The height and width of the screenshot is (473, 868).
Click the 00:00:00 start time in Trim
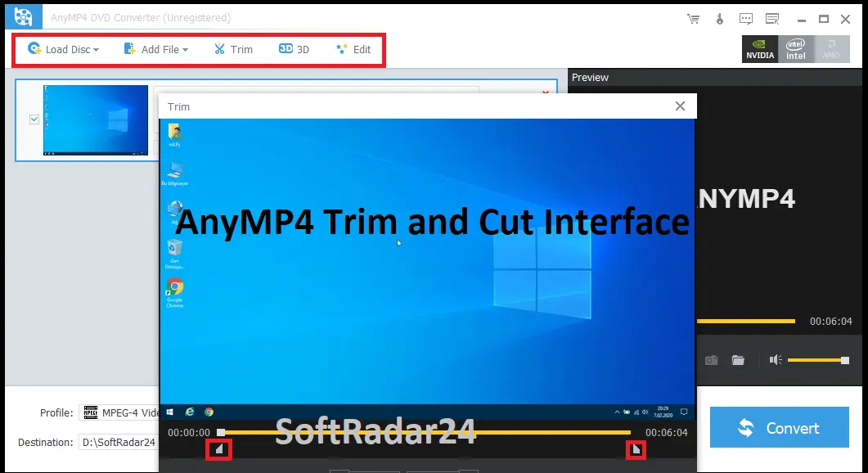coord(189,433)
